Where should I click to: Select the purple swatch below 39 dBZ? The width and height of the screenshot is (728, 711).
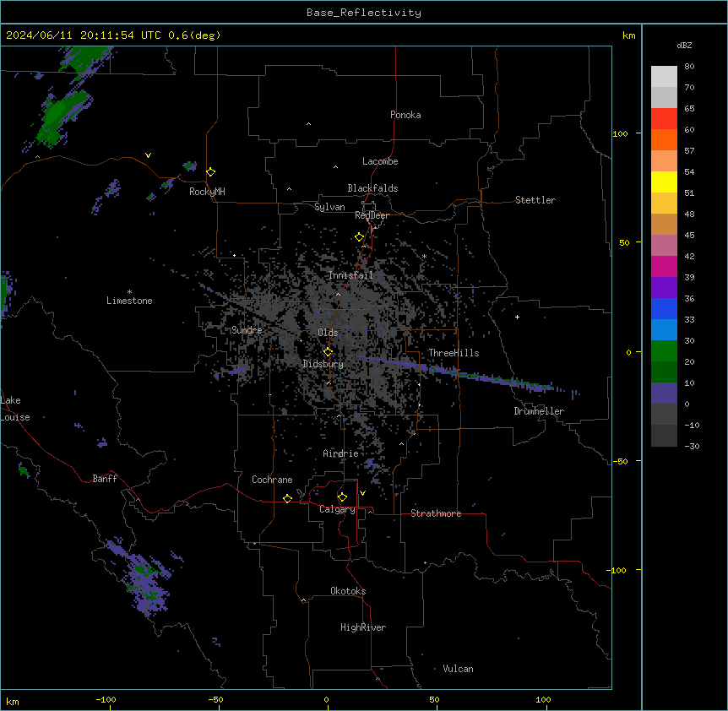pyautogui.click(x=664, y=288)
